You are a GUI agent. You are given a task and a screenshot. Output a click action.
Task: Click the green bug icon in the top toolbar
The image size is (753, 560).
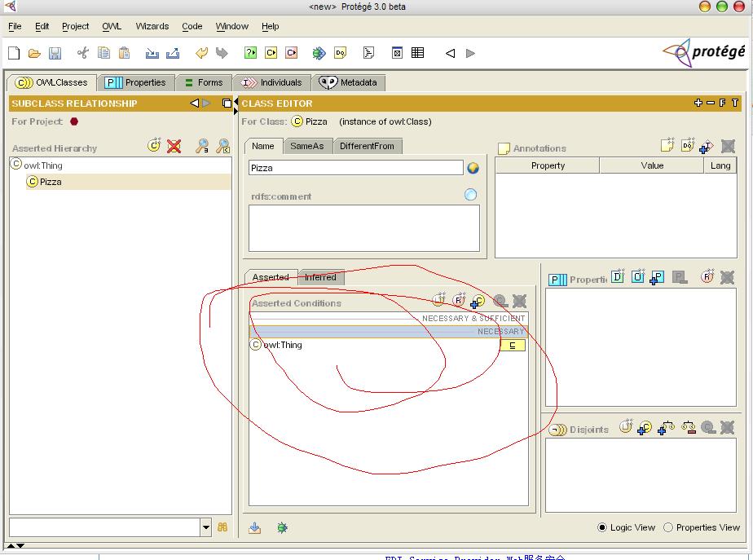coord(319,53)
